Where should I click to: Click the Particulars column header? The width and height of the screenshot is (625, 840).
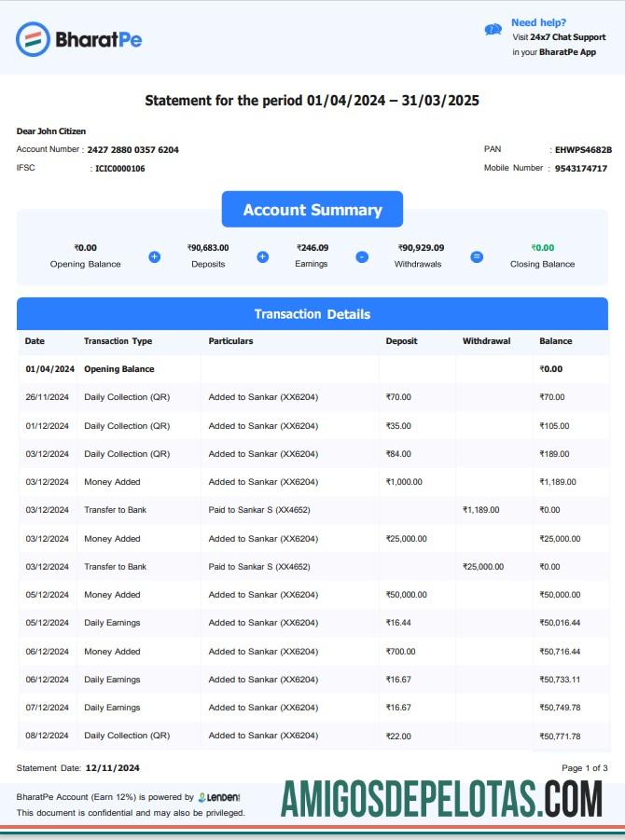230,341
